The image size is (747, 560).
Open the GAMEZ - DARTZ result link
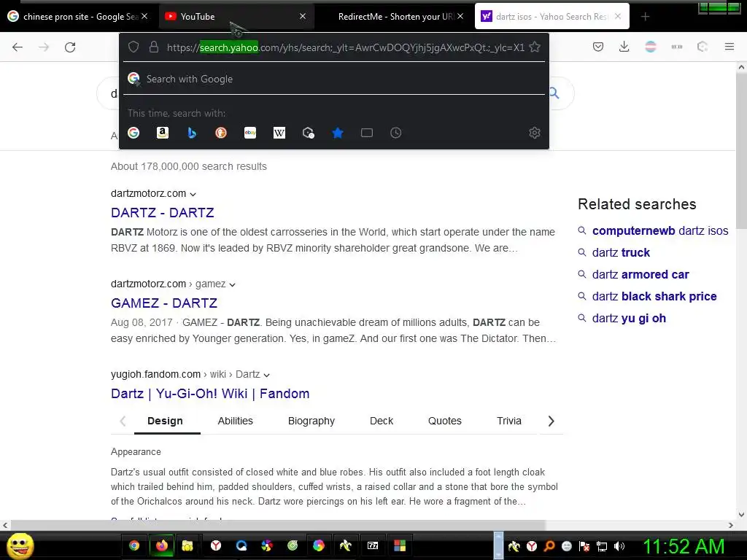pyautogui.click(x=164, y=303)
